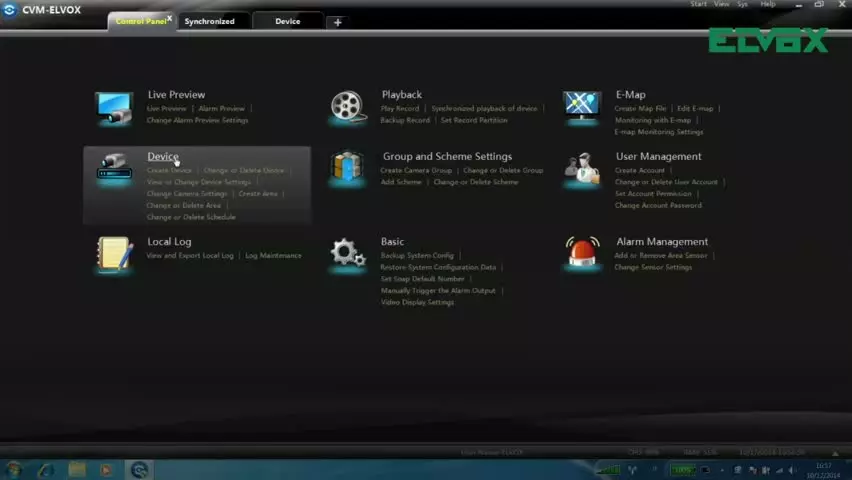Open Synchronized playback of device link
The width and height of the screenshot is (852, 480).
click(484, 109)
